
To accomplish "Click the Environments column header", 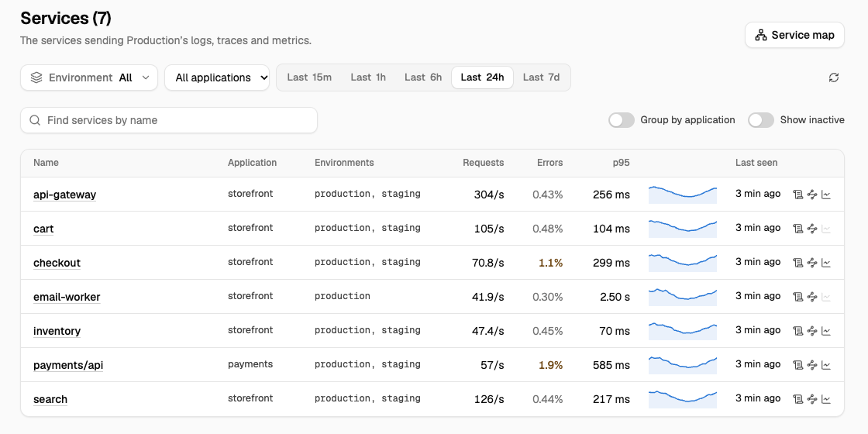I will pos(344,163).
